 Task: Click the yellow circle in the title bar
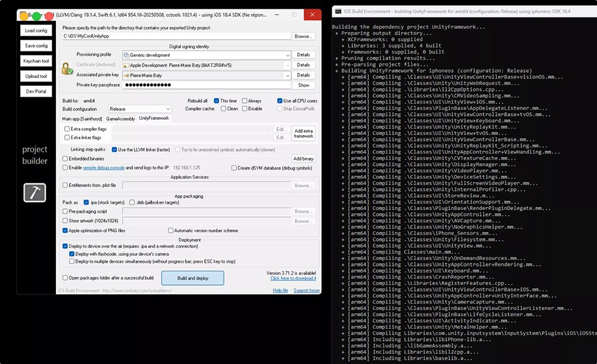[x=24, y=16]
